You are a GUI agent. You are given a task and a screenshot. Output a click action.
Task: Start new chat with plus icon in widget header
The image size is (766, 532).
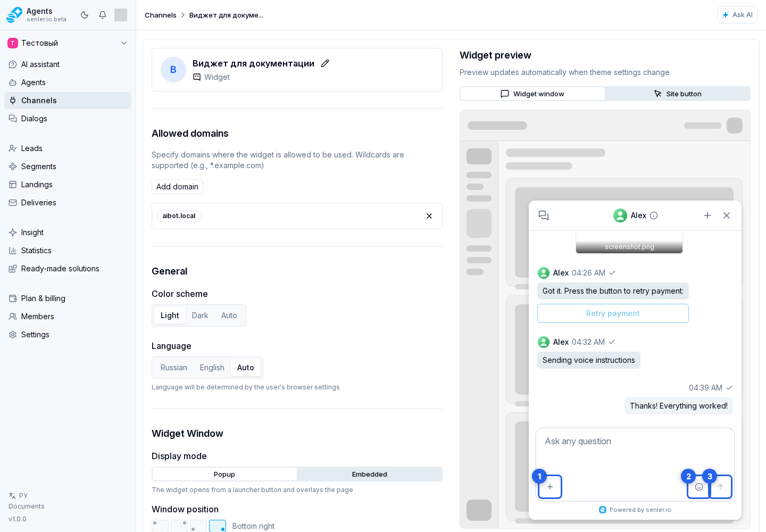(x=707, y=215)
